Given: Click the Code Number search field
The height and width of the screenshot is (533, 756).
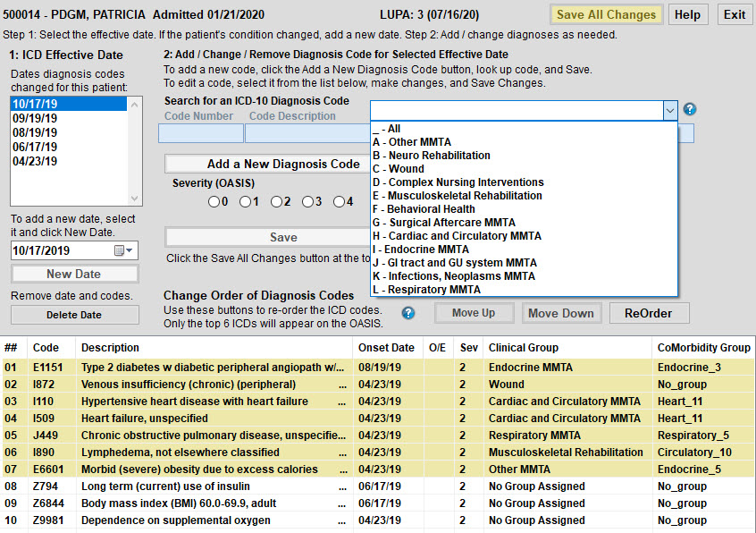Looking at the screenshot, I should 201,133.
